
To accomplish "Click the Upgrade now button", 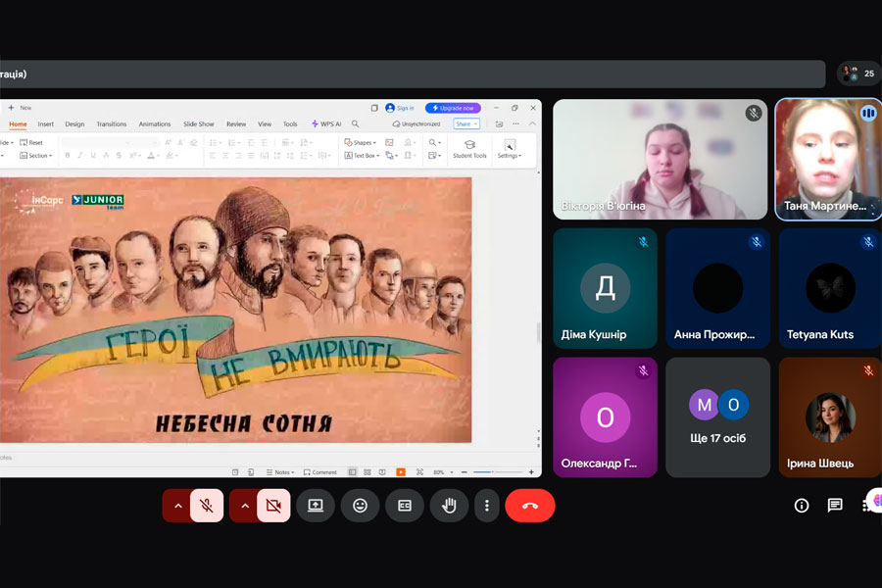I will pos(453,108).
